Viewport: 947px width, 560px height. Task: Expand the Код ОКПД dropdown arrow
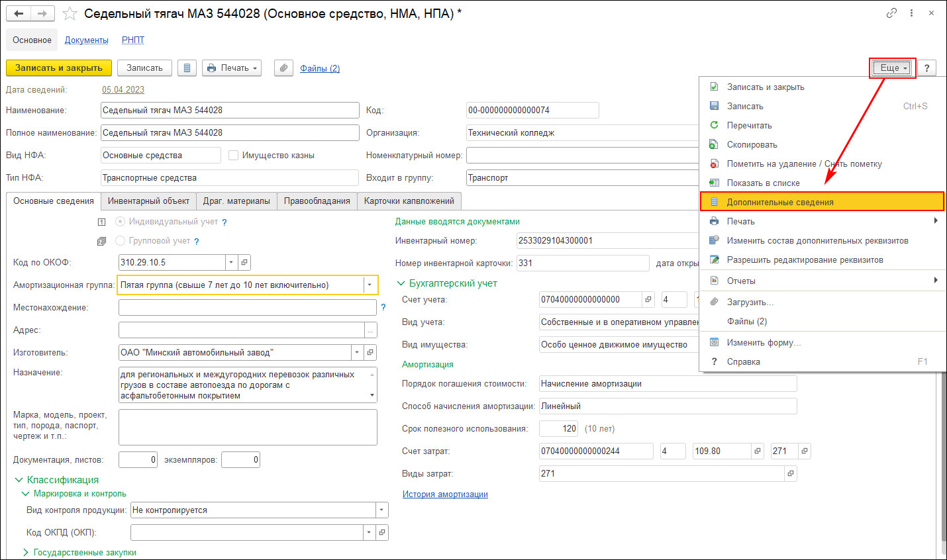[368, 532]
